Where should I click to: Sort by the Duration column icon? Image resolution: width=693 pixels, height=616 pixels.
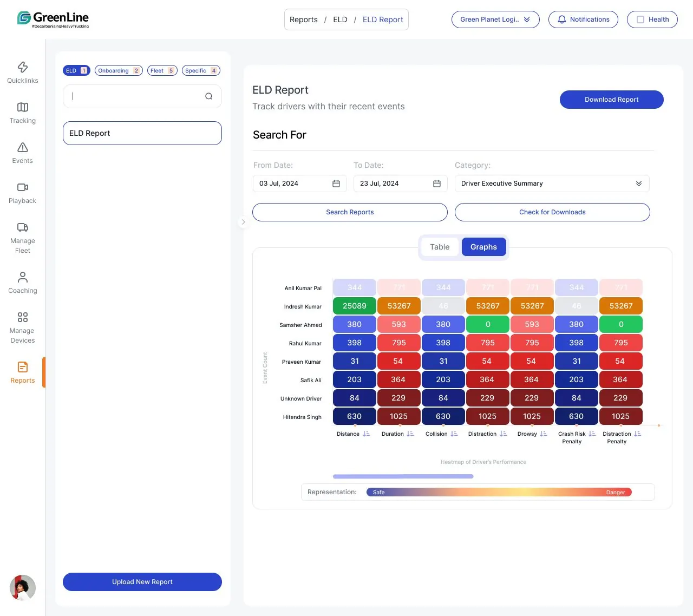pyautogui.click(x=410, y=434)
